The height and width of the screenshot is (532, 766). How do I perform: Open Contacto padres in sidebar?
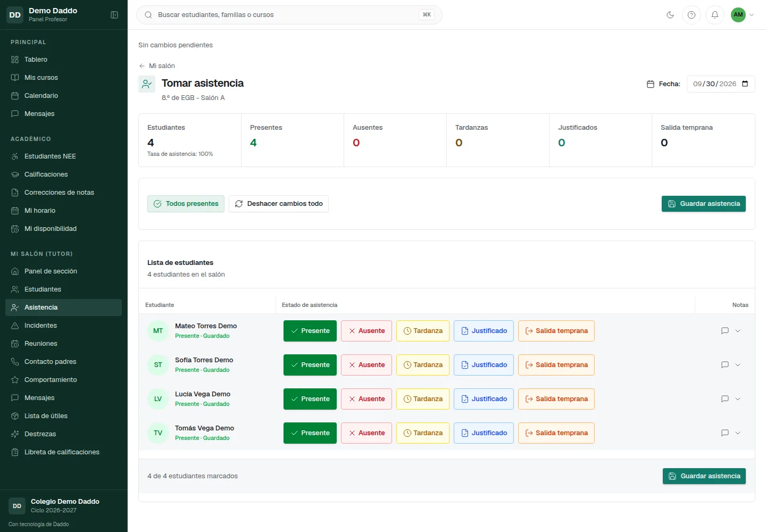64,362
